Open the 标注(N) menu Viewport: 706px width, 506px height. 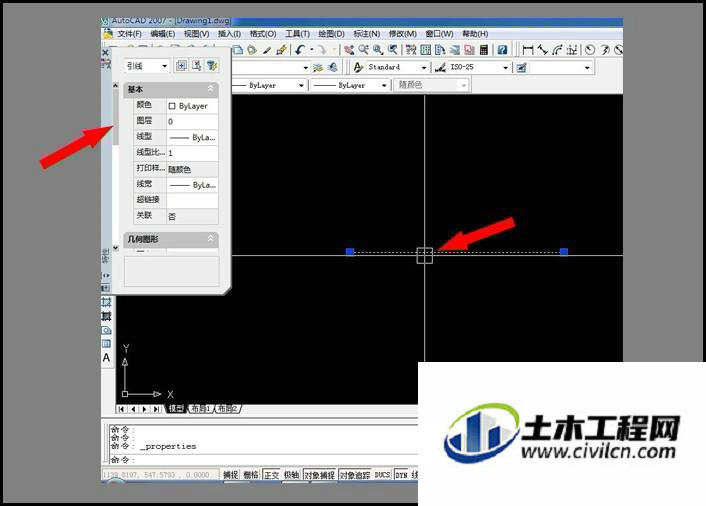367,34
